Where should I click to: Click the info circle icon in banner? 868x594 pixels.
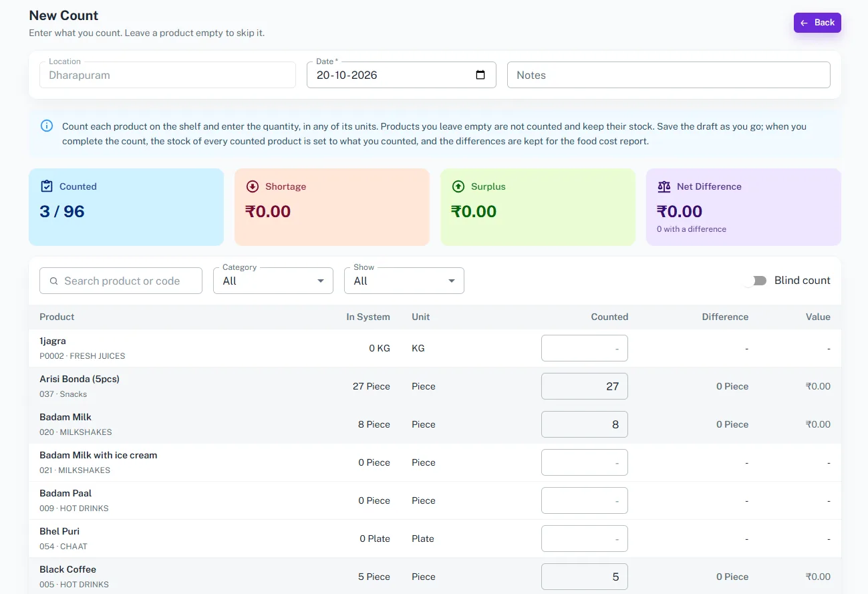click(x=47, y=126)
